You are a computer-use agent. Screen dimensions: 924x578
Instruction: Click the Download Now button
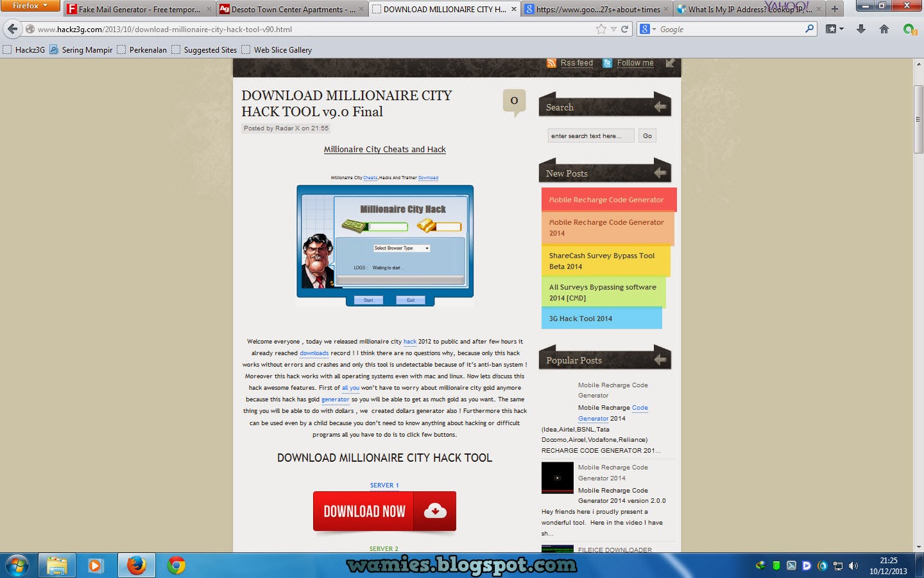tap(384, 511)
